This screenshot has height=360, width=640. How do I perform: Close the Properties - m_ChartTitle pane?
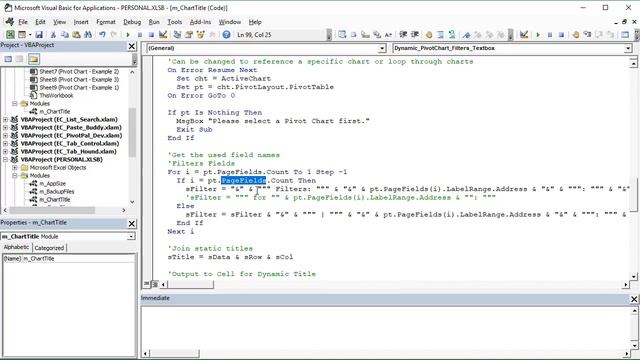coord(132,224)
